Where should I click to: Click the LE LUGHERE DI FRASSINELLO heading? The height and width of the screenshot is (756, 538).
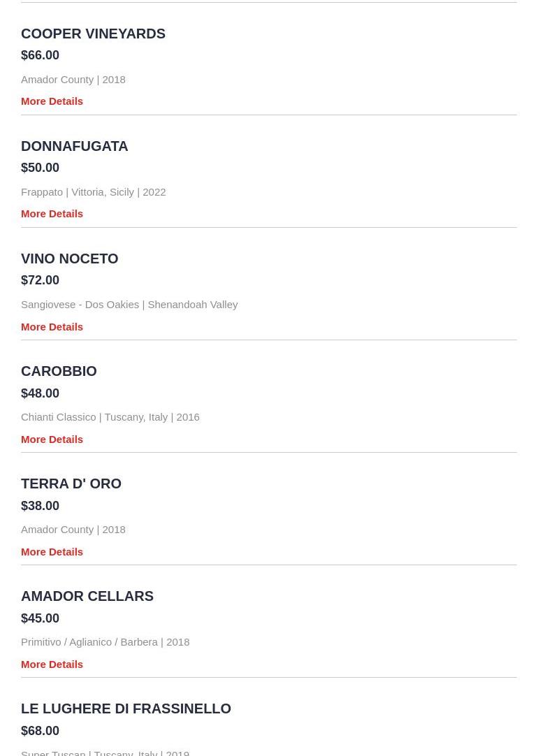(x=126, y=708)
